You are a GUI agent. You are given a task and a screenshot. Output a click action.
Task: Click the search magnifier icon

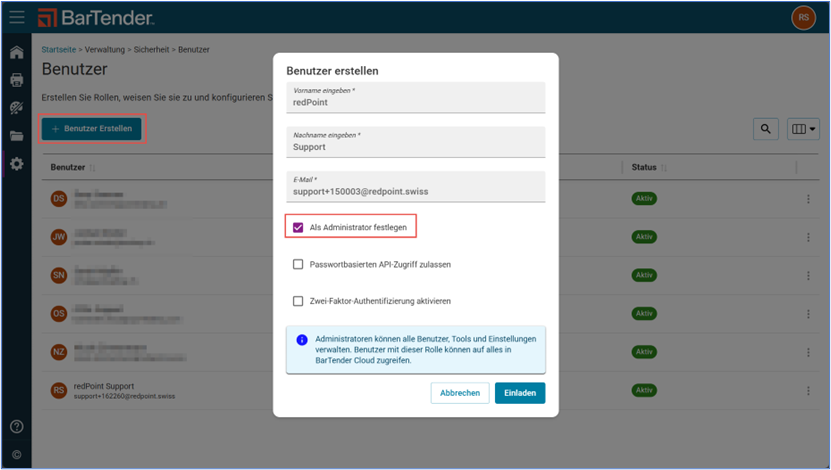click(x=765, y=129)
